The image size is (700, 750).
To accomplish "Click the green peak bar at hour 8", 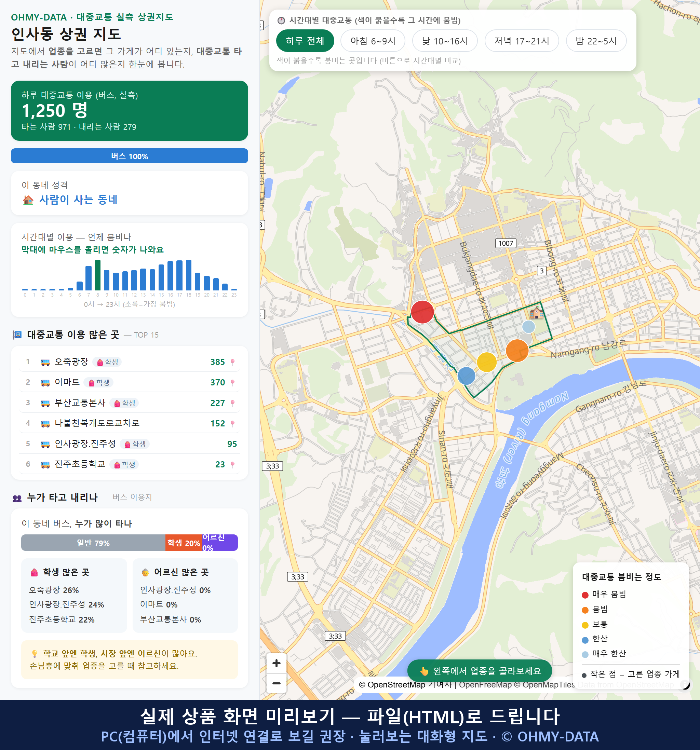I will (98, 275).
